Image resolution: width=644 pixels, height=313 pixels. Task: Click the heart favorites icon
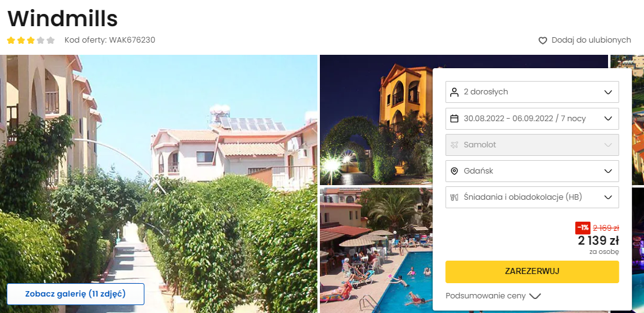point(542,41)
